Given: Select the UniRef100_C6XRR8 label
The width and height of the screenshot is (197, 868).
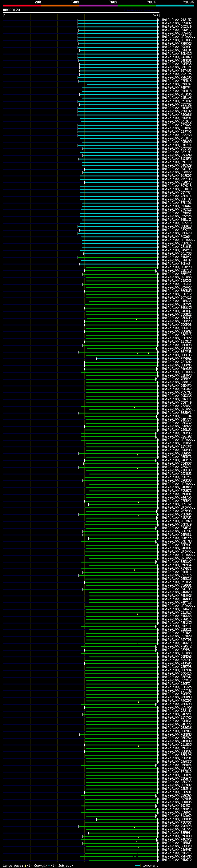Looking at the screenshot, I should click(x=177, y=267).
